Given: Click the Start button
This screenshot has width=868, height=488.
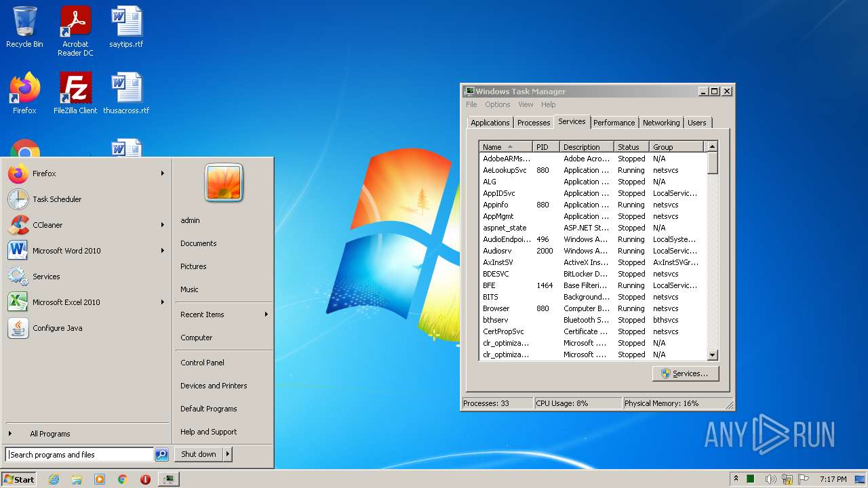Looking at the screenshot, I should [19, 479].
